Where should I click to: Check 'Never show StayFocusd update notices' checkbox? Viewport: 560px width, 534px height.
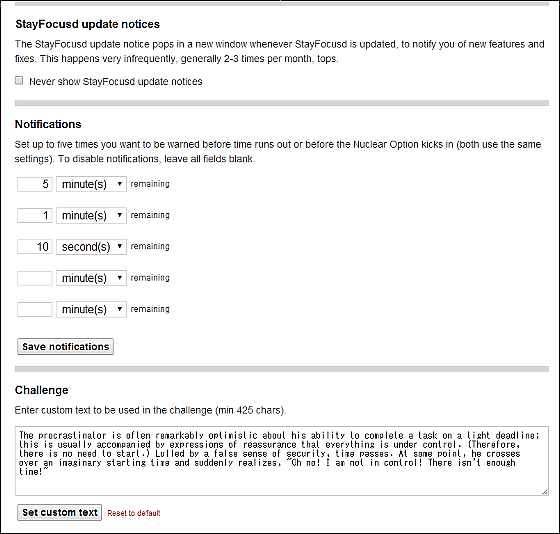point(19,81)
